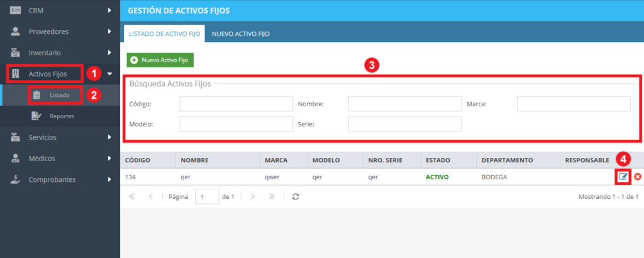Screen dimensions: 644x258
Task: Go to the last page with double-arrow icon
Action: pos(272,197)
